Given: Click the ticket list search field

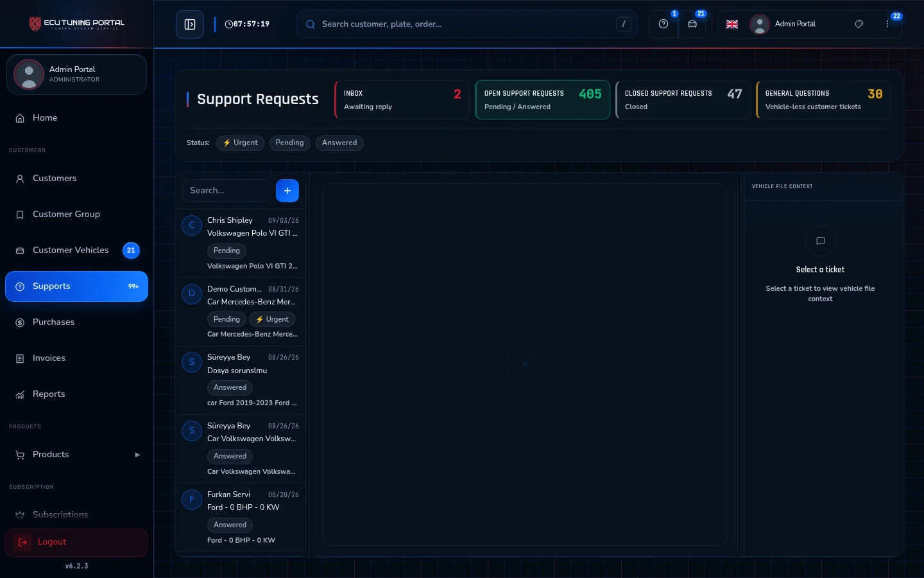Looking at the screenshot, I should [227, 191].
